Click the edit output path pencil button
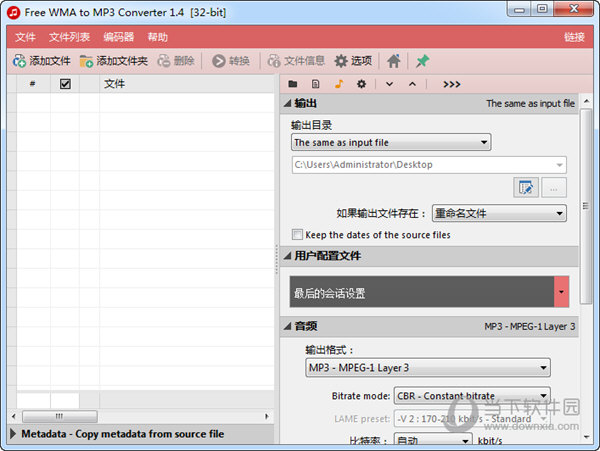This screenshot has height=451, width=600. [x=526, y=187]
